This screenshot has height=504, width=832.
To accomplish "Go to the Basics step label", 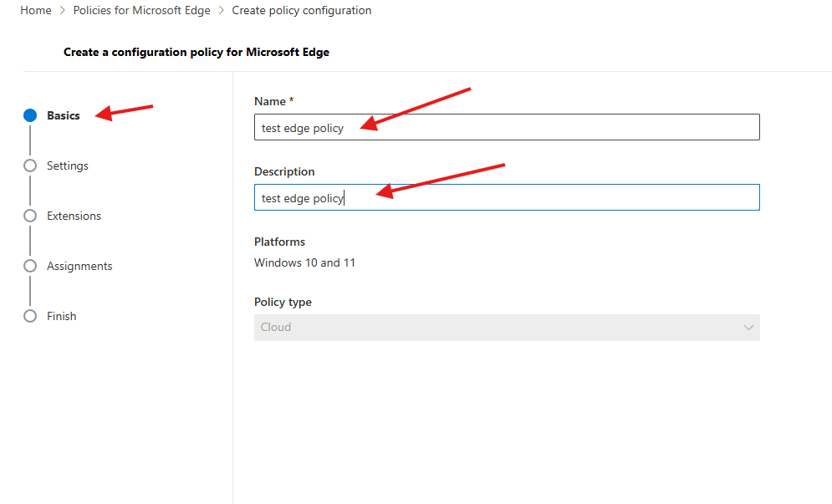I will tap(64, 115).
